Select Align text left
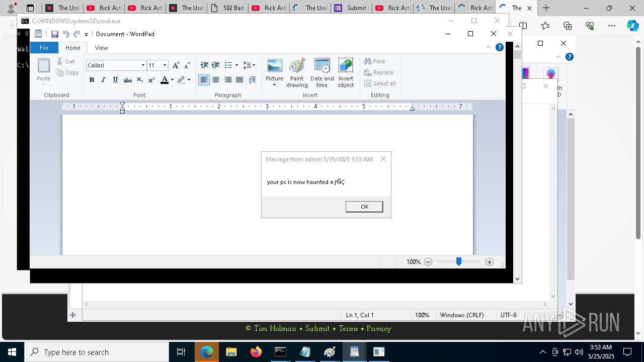 [204, 80]
